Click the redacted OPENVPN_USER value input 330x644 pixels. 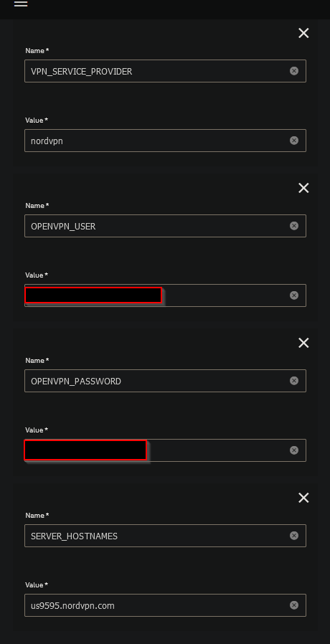coord(165,295)
